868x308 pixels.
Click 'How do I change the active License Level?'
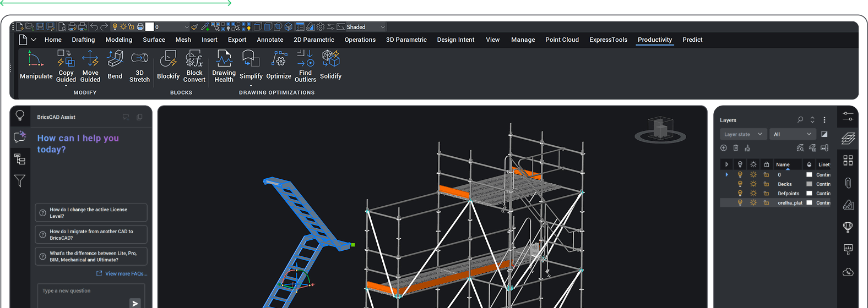91,213
